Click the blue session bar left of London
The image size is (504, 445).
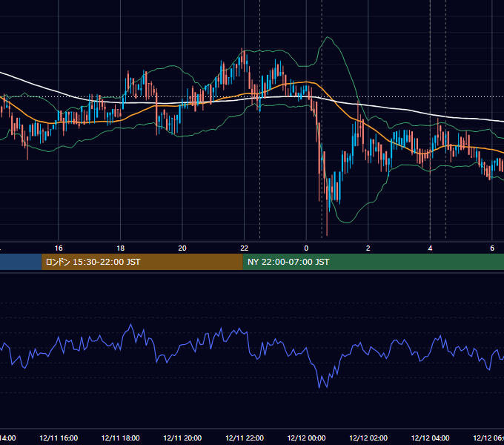(21, 262)
